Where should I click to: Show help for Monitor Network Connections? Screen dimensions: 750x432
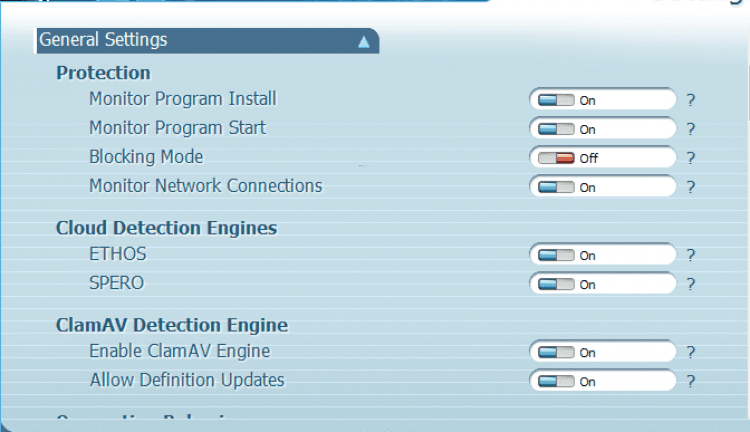click(690, 187)
